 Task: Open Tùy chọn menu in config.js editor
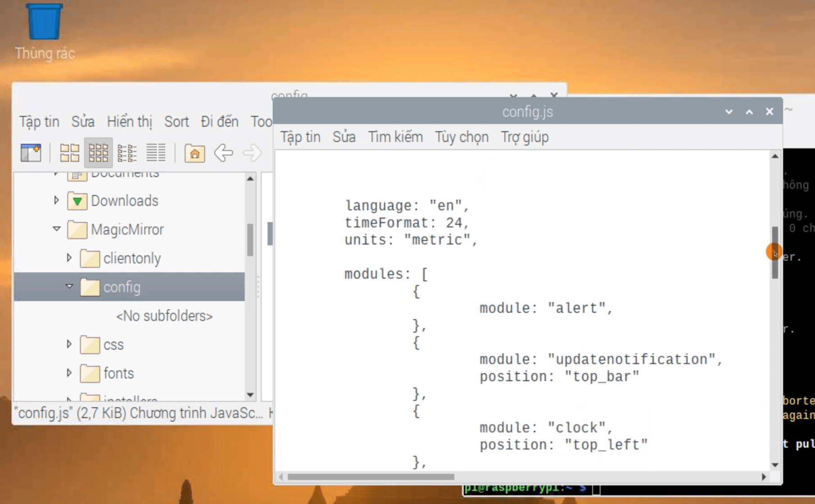[461, 137]
